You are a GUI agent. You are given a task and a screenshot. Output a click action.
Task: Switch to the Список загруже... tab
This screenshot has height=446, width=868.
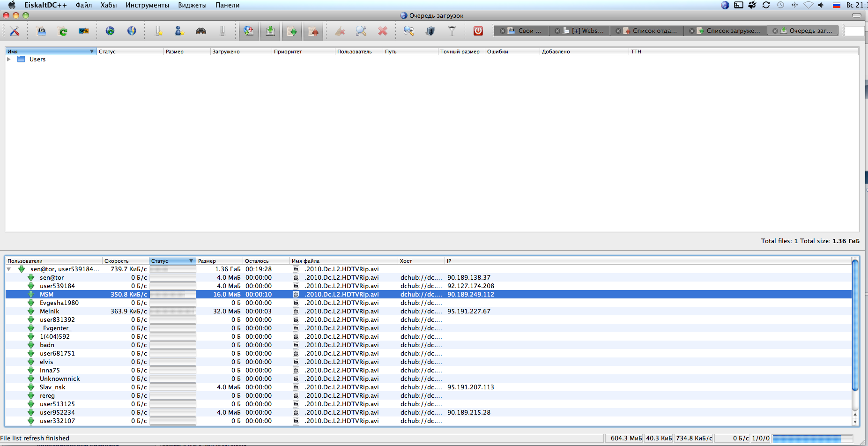click(x=733, y=31)
